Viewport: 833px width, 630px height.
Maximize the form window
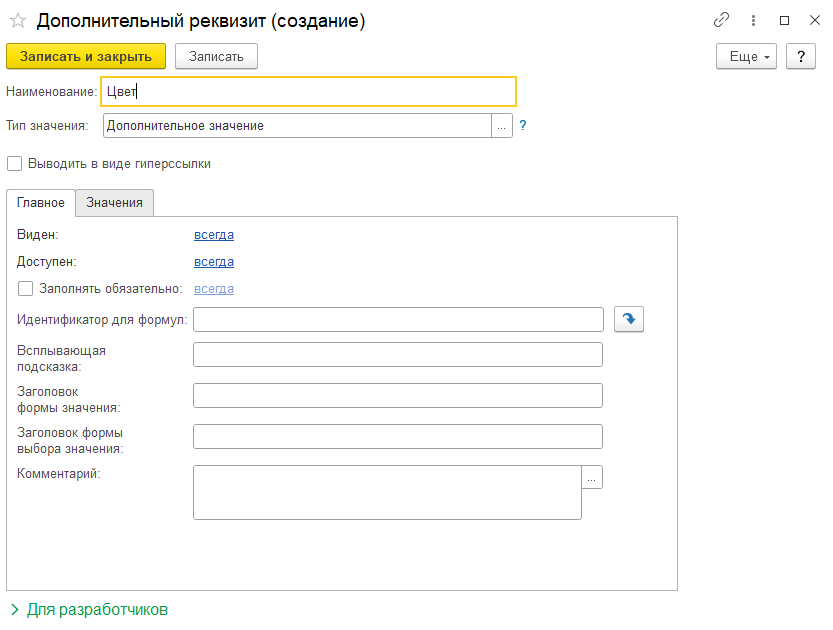click(x=784, y=20)
